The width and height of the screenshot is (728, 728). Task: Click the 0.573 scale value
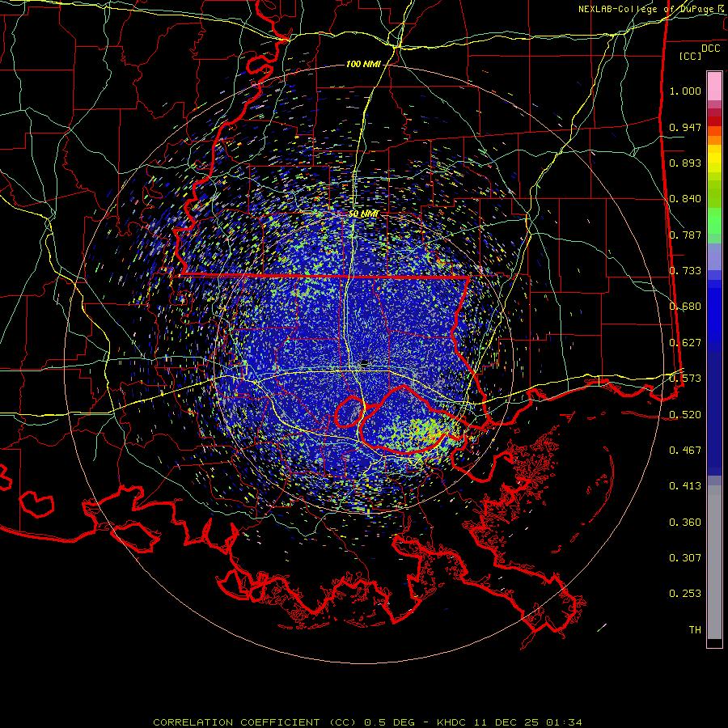pyautogui.click(x=685, y=379)
